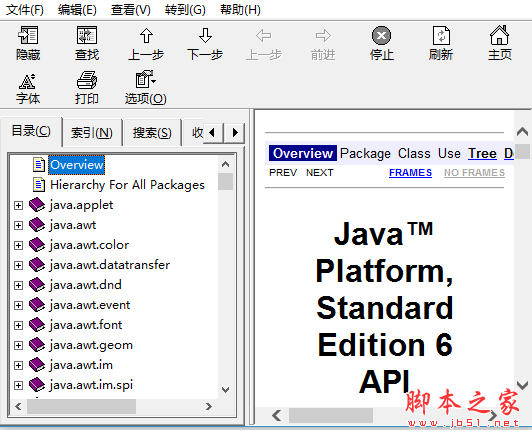Open the 帮助(H) menu
This screenshot has width=532, height=434.
tap(240, 10)
